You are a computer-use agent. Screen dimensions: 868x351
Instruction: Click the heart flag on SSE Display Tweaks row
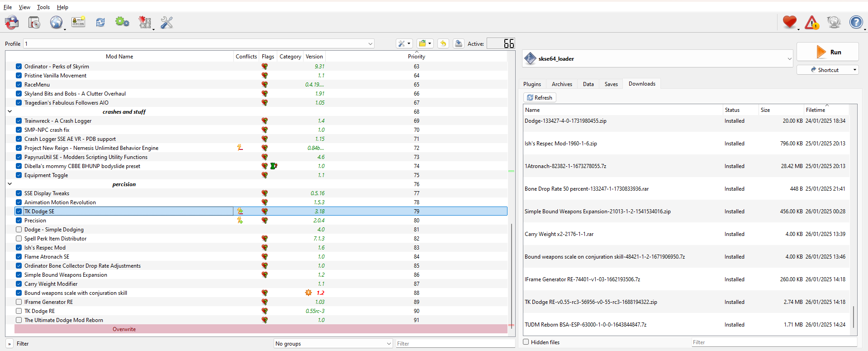[265, 193]
